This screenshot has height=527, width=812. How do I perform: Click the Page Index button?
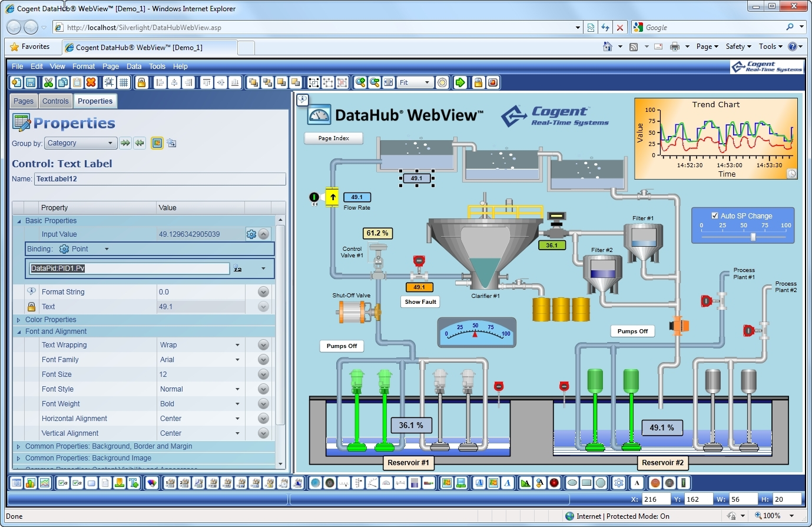(x=333, y=138)
